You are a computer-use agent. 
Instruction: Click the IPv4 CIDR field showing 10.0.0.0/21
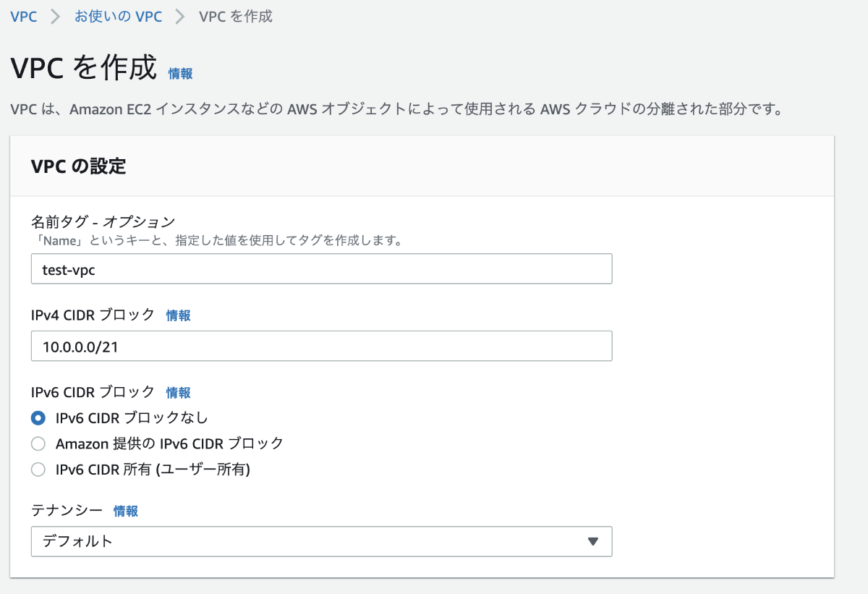[x=321, y=346]
